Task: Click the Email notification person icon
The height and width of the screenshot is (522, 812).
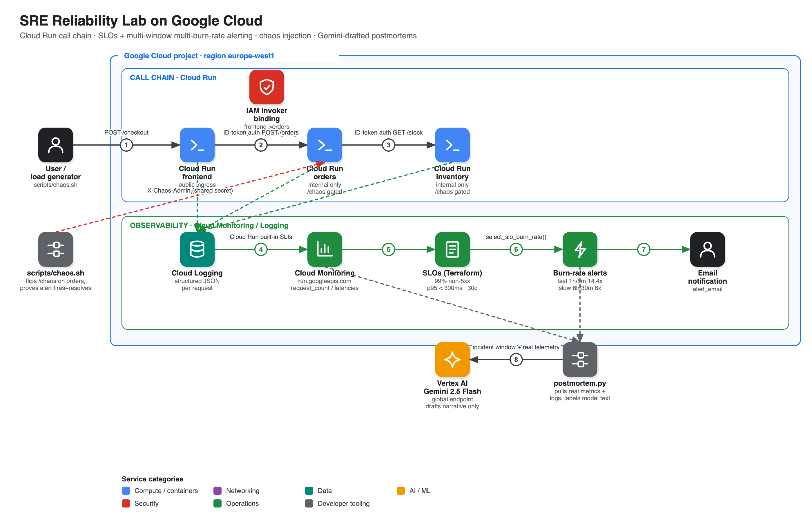Action: tap(708, 249)
